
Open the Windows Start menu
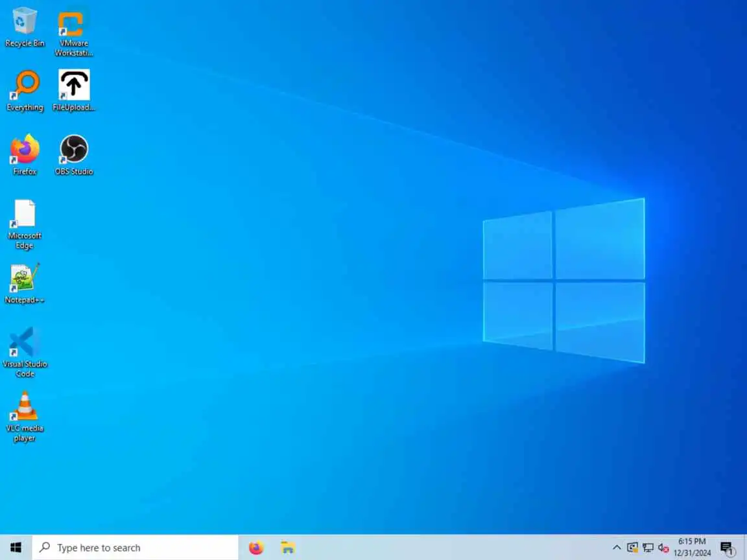coord(16,548)
